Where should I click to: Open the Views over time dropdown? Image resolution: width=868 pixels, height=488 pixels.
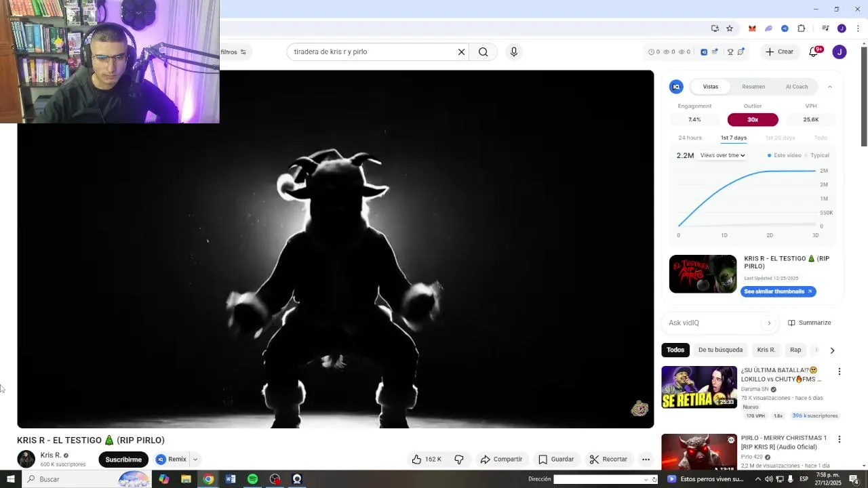[722, 156]
